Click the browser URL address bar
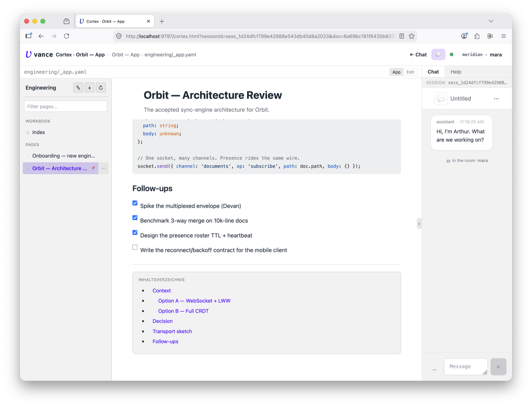 [261, 36]
